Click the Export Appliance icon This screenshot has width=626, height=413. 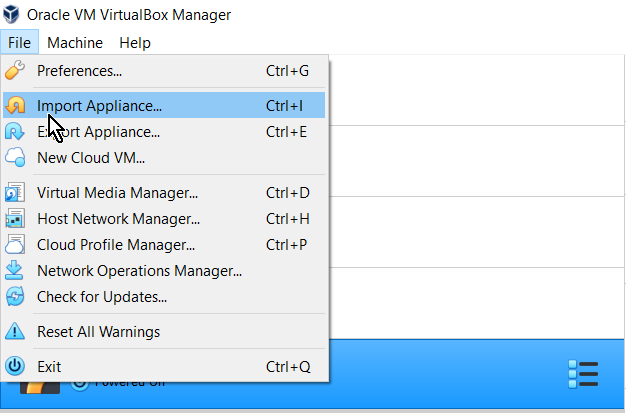[15, 131]
